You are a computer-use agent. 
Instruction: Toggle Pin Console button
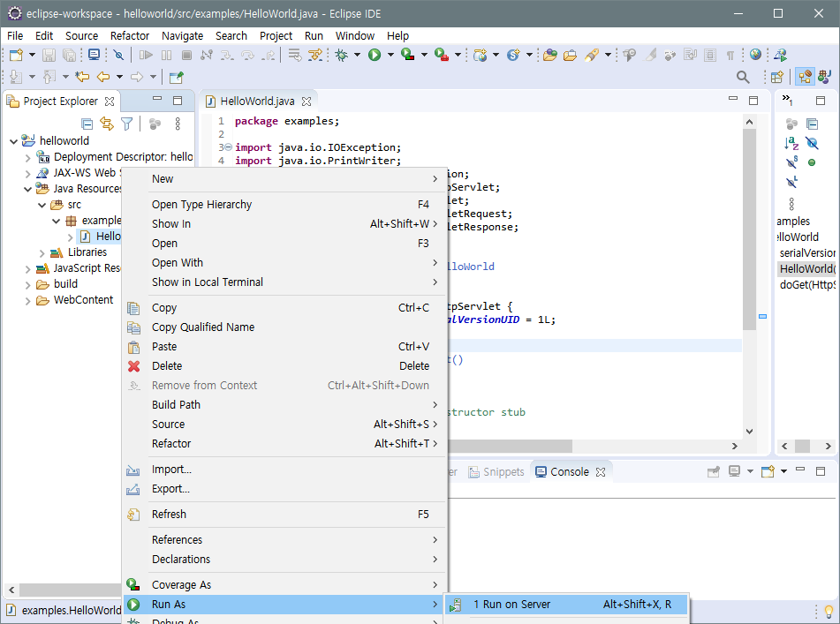714,471
